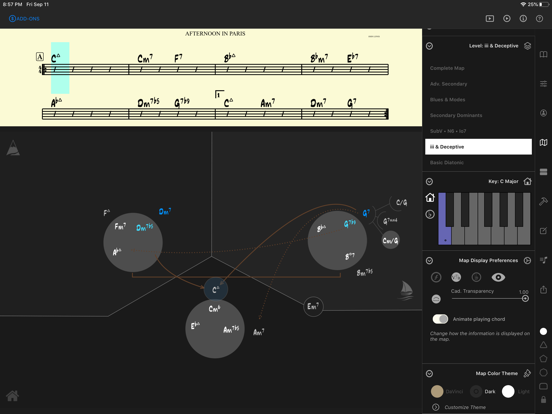Open the metronome circle icon in sidebar
The height and width of the screenshot is (414, 552).
[x=544, y=113]
